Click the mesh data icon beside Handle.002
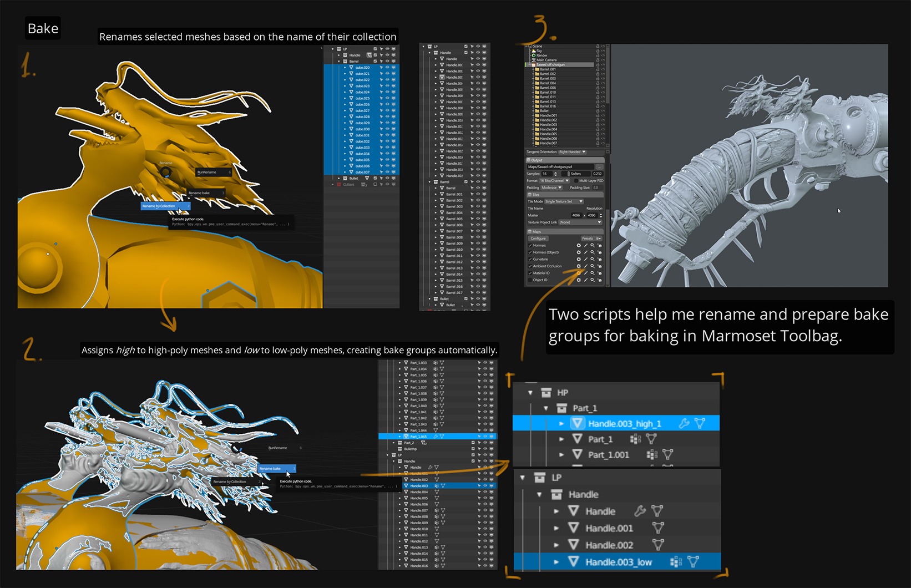 (658, 545)
